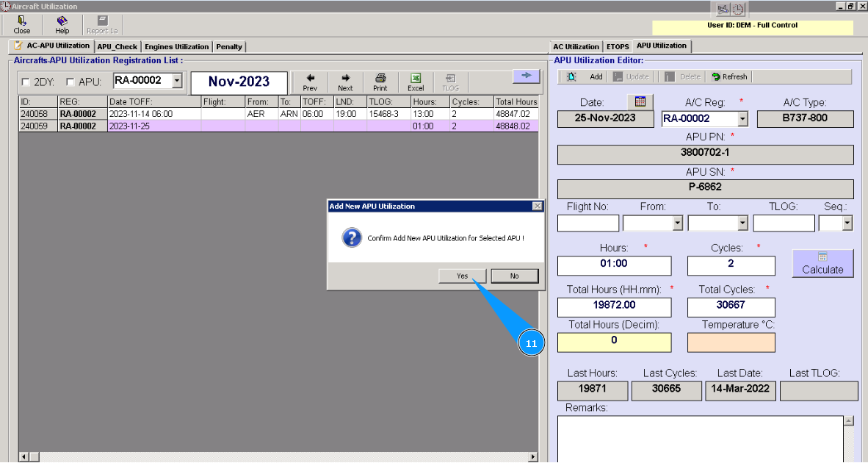Click the Date field 25-Nov-2023
The width and height of the screenshot is (868, 463).
[x=605, y=118]
